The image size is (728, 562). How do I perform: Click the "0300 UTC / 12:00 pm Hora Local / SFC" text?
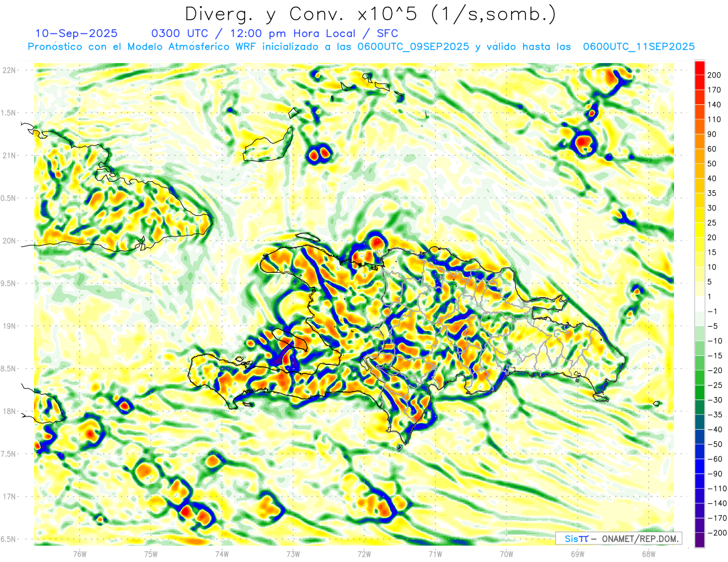(274, 33)
